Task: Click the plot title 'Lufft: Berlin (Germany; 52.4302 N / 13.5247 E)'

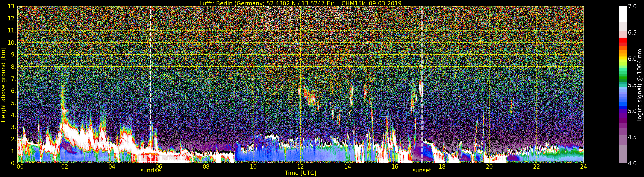Action: 267,3
